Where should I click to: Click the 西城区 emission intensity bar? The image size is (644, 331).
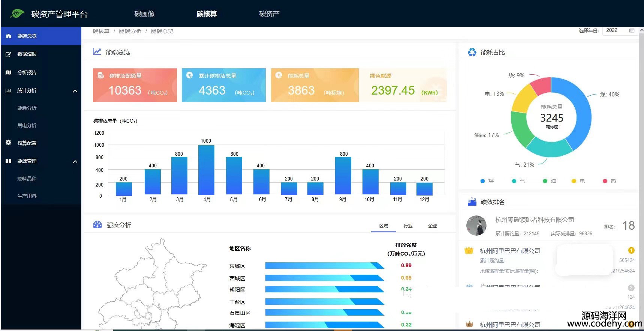coord(325,278)
